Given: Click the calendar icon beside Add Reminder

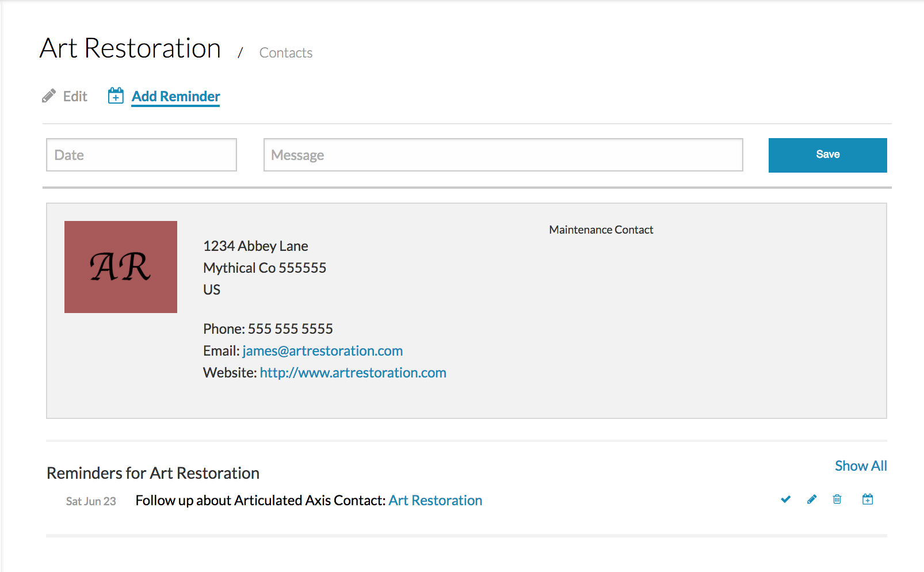Looking at the screenshot, I should click(116, 96).
